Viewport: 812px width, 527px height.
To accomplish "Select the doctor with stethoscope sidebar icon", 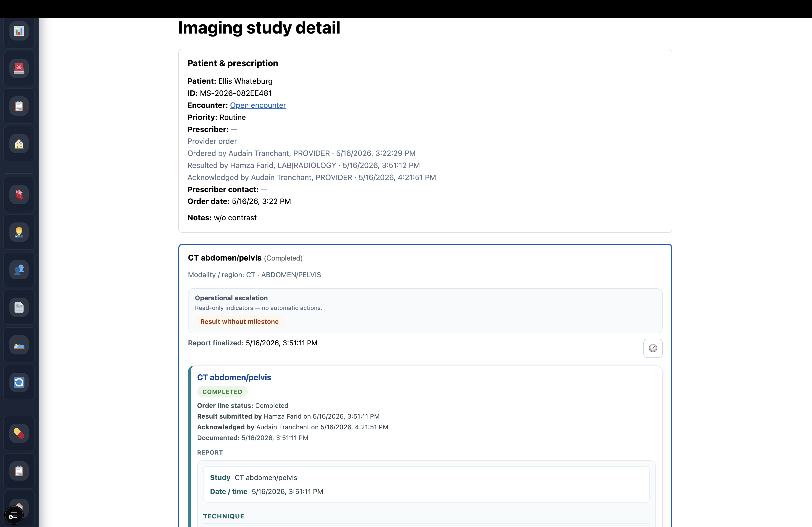I will click(19, 232).
